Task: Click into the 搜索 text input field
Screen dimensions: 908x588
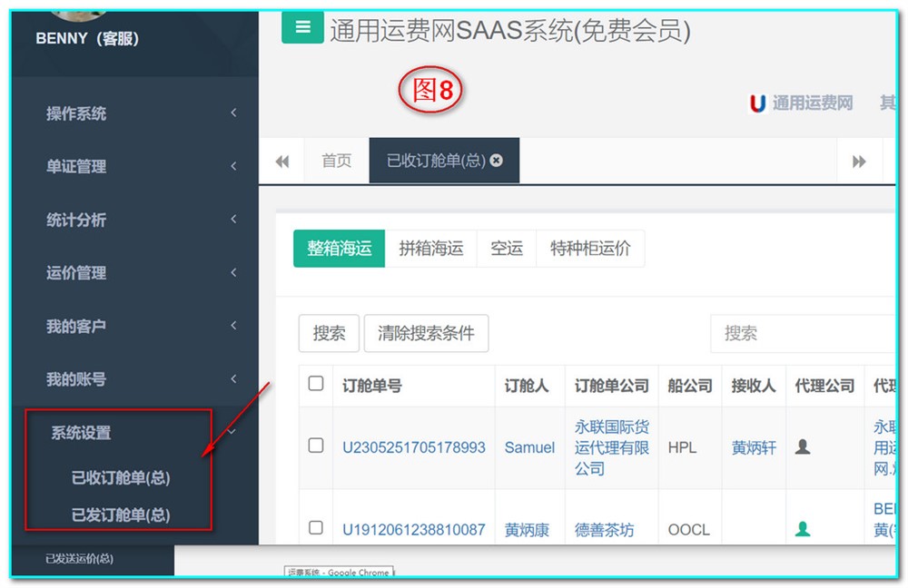Action: (x=799, y=333)
